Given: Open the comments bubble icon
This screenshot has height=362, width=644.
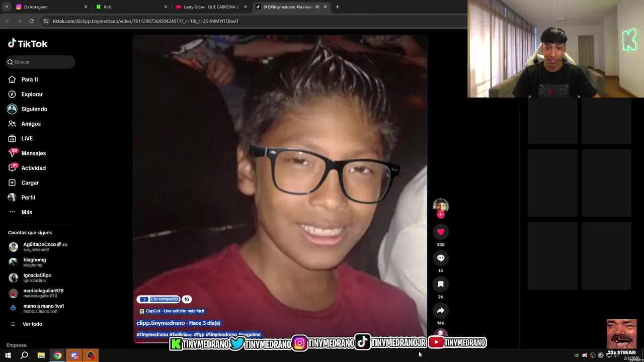Looking at the screenshot, I should tap(440, 258).
